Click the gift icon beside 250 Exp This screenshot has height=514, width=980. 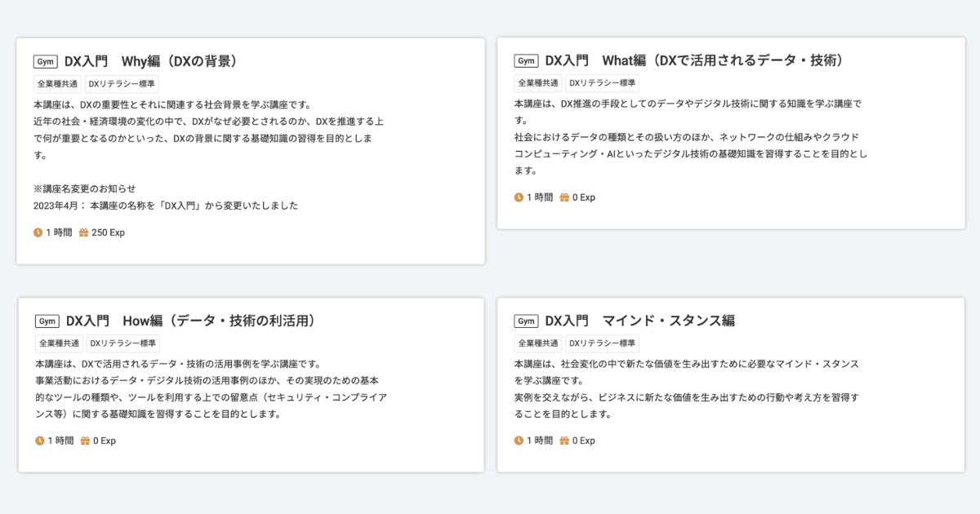tap(83, 233)
